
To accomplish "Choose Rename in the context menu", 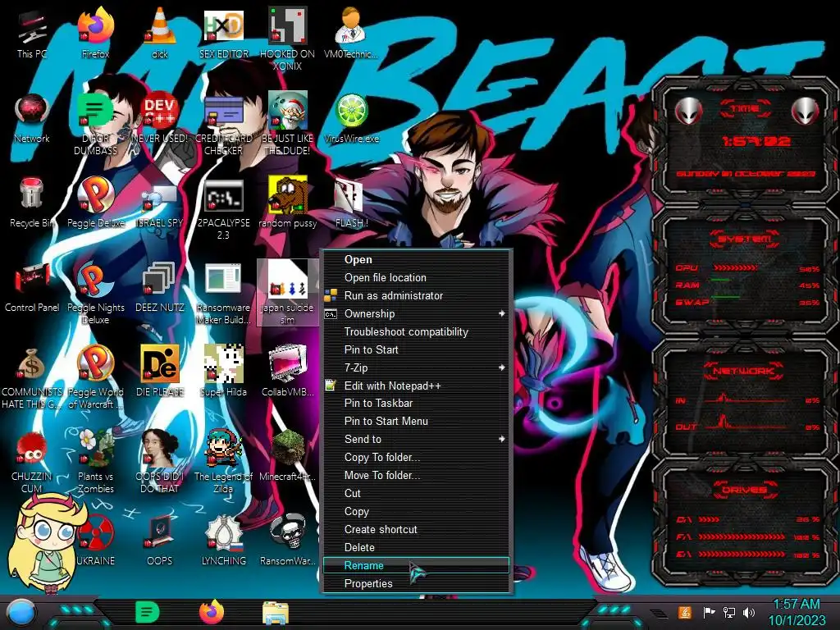I will coord(416,565).
